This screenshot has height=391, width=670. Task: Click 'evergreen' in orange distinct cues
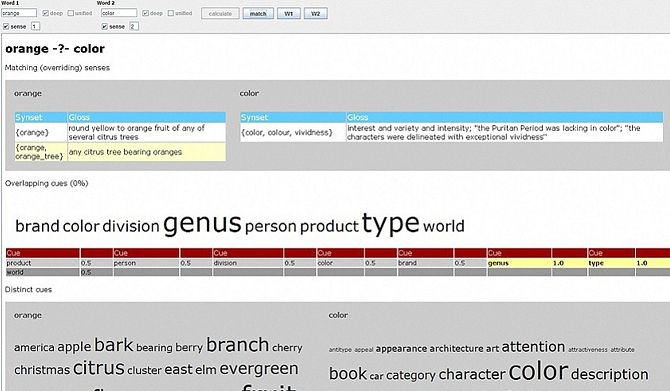259,368
